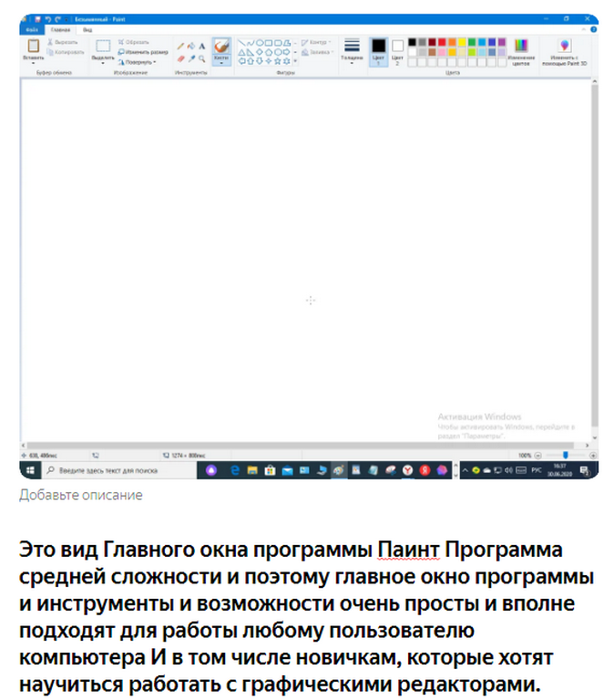The width and height of the screenshot is (614, 700).
Task: Expand the shapes gallery more arrow
Action: [295, 61]
